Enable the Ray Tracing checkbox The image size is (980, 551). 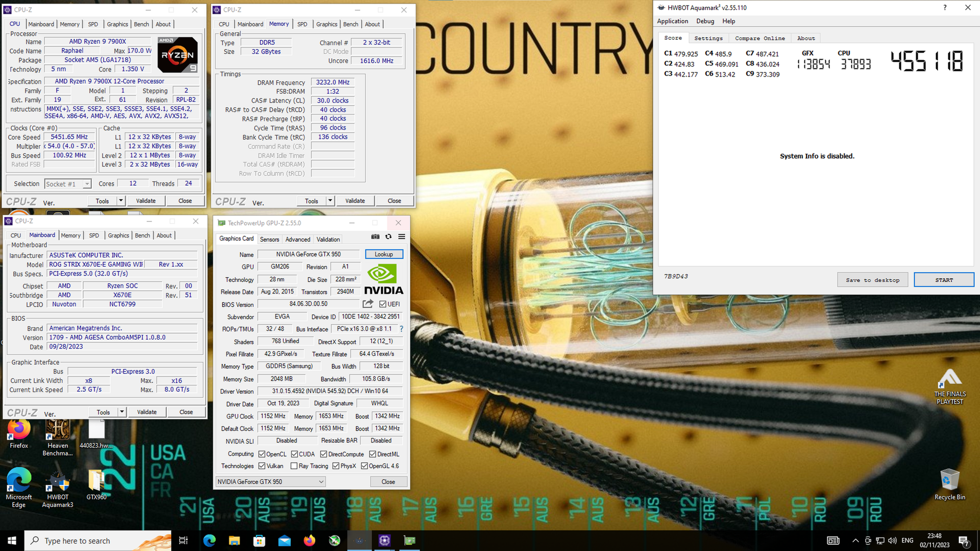[x=294, y=466]
